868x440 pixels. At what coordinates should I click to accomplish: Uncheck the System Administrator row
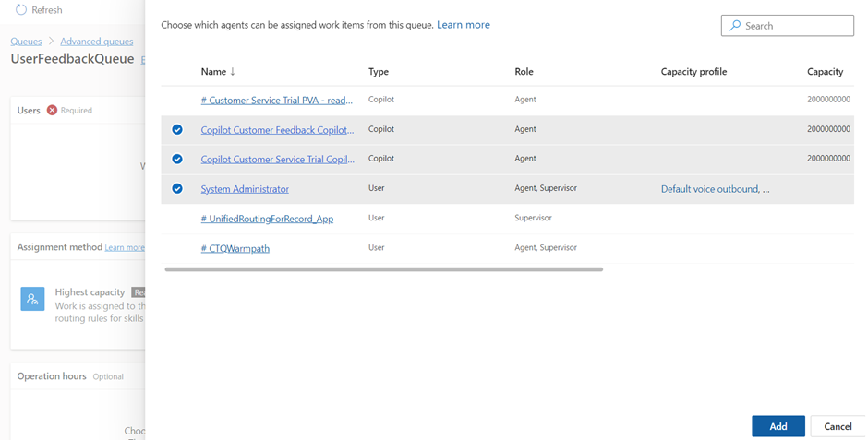(x=177, y=189)
